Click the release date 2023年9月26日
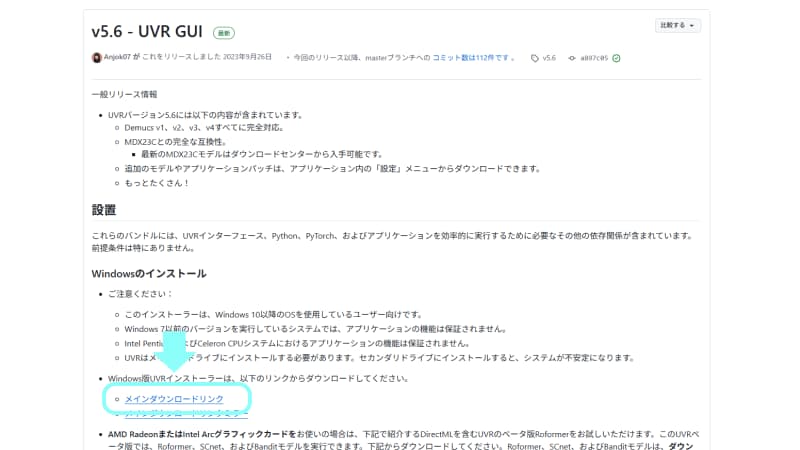 [x=247, y=57]
